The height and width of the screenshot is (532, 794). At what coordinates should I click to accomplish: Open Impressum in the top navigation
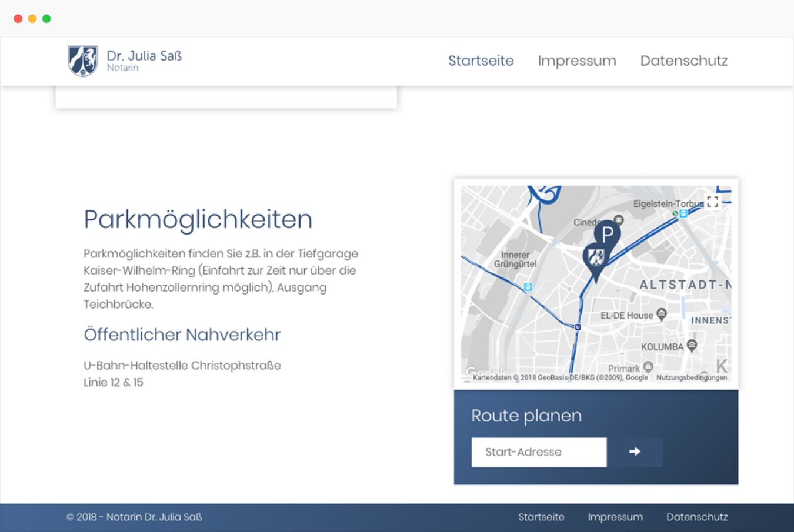tap(576, 61)
